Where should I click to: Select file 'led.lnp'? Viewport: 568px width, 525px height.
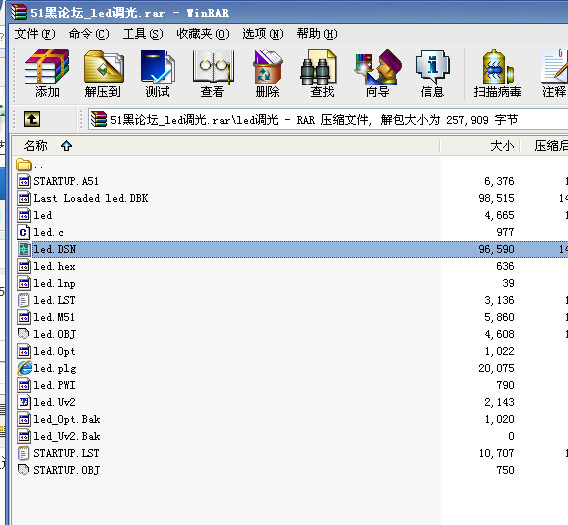[x=54, y=283]
